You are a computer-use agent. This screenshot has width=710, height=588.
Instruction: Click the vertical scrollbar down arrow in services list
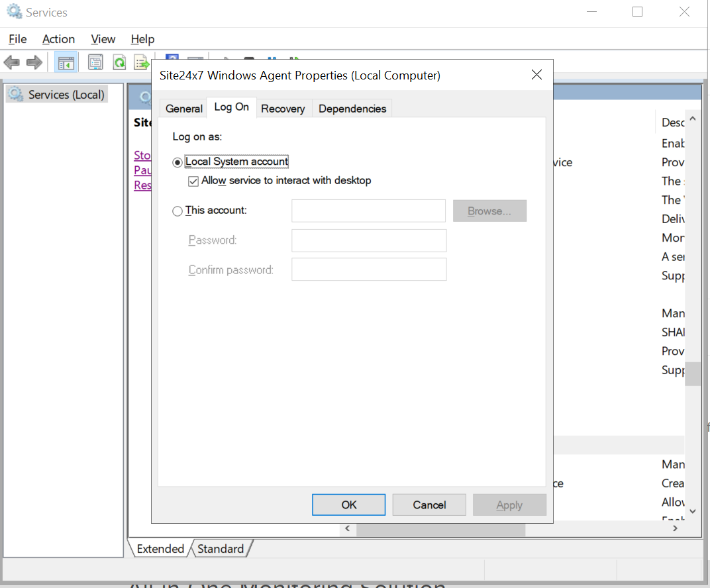693,511
